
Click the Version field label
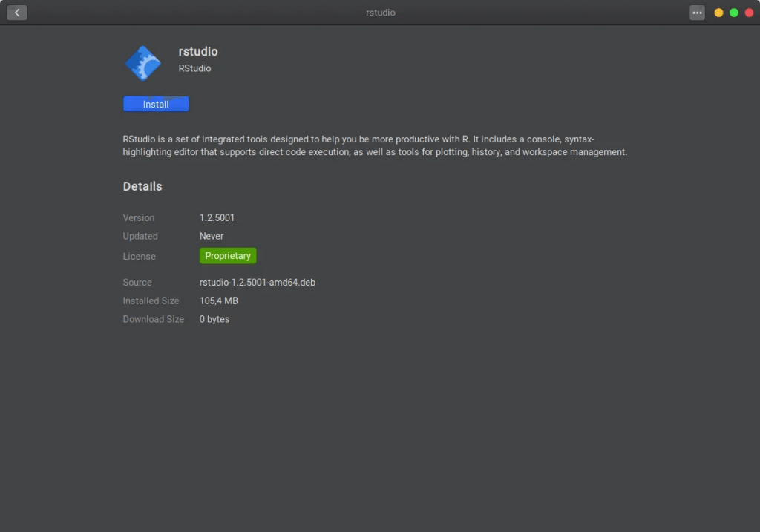(139, 218)
